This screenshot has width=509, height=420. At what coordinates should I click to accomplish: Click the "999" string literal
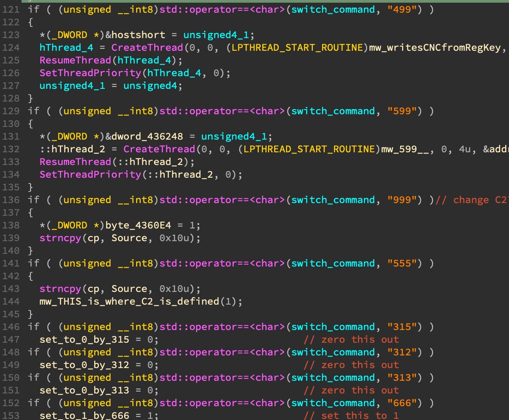(x=402, y=200)
